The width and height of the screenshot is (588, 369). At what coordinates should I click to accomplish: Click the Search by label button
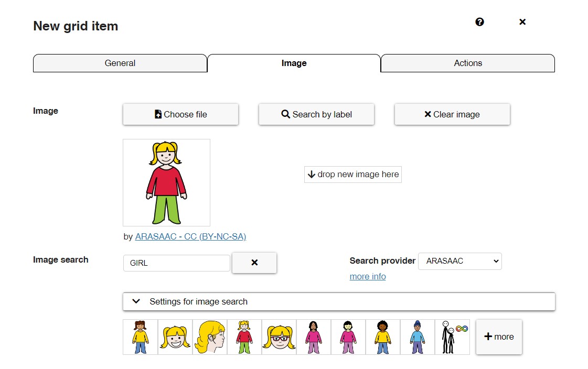[x=316, y=114]
